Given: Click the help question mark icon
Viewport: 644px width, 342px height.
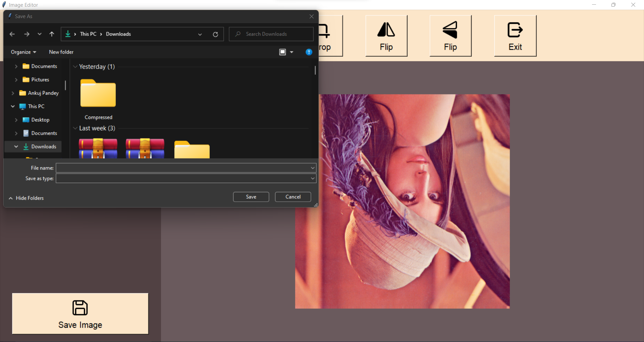Looking at the screenshot, I should [x=309, y=52].
